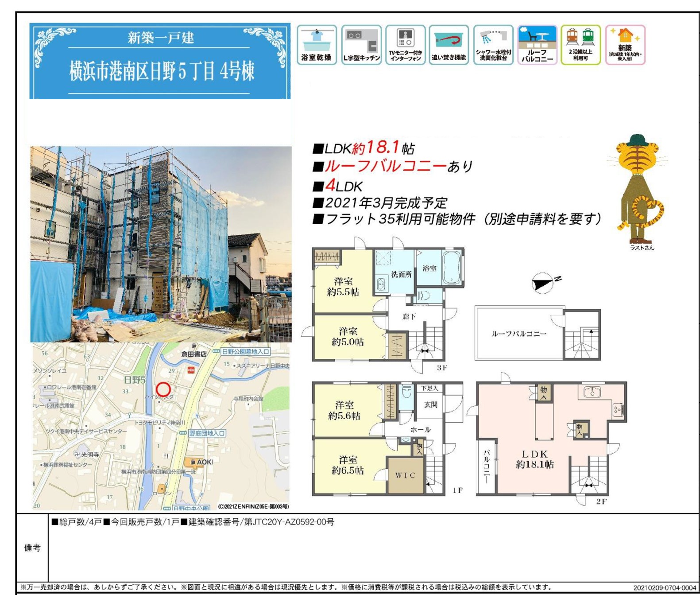Click the 浴室 room on 3F plan

429,268
